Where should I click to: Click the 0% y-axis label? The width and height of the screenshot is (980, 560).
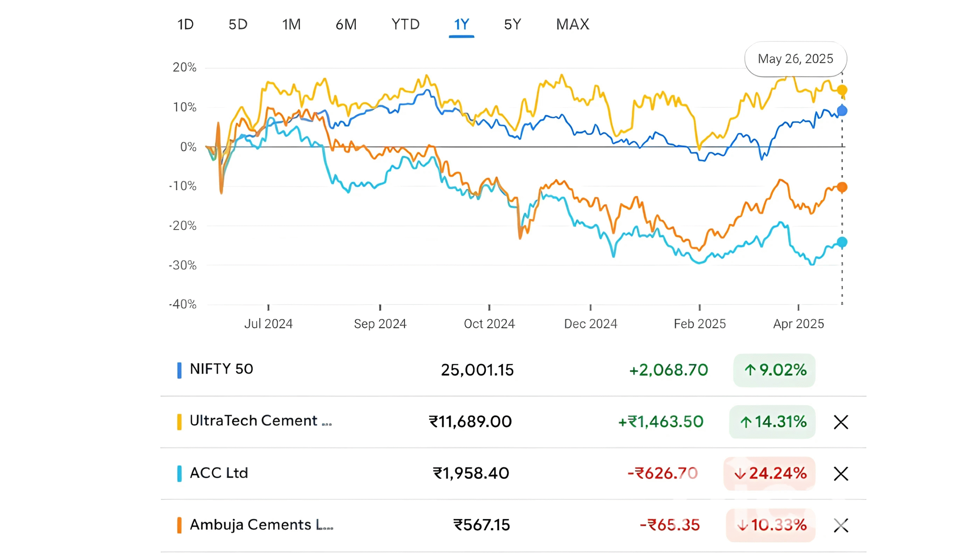point(188,147)
